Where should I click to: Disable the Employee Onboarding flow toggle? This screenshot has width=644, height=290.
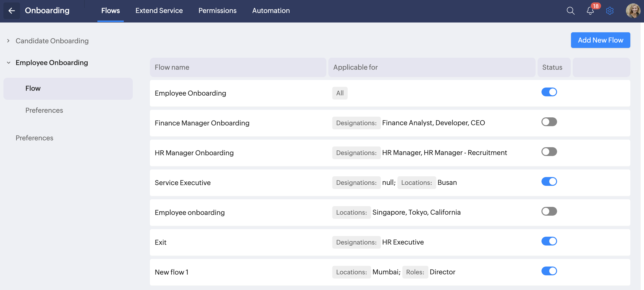click(x=549, y=92)
